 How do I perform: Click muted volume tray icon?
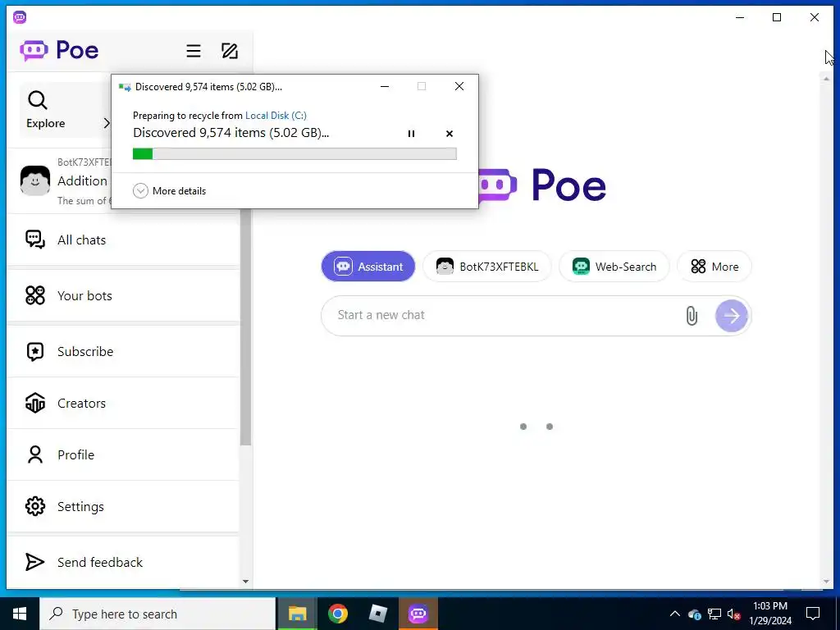point(734,614)
